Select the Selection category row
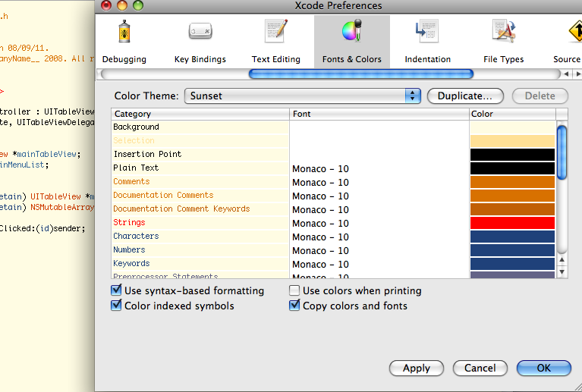This screenshot has width=582, height=392. [x=200, y=141]
